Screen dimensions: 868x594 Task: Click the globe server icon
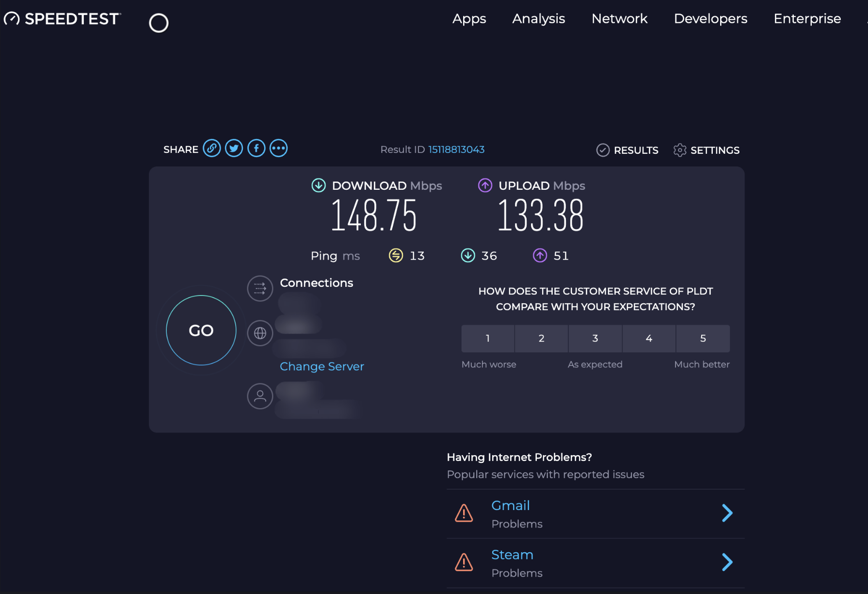[260, 333]
